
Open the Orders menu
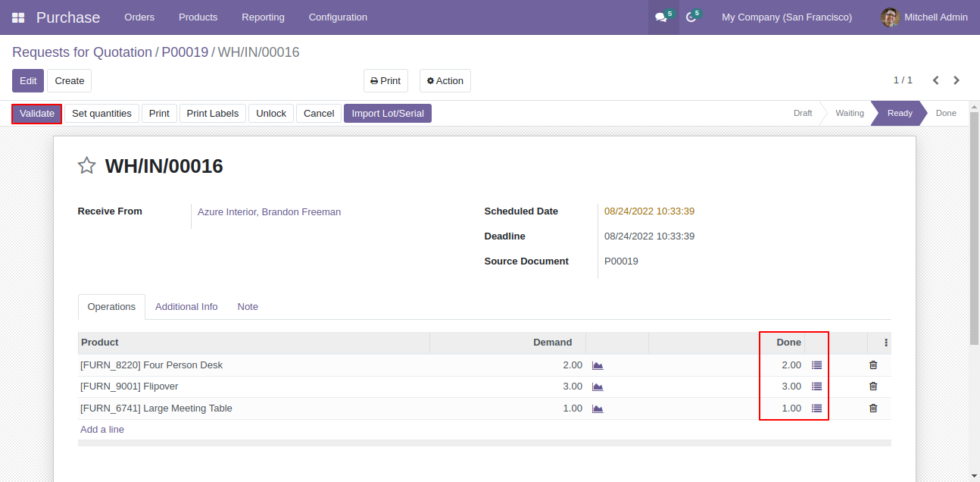tap(139, 17)
